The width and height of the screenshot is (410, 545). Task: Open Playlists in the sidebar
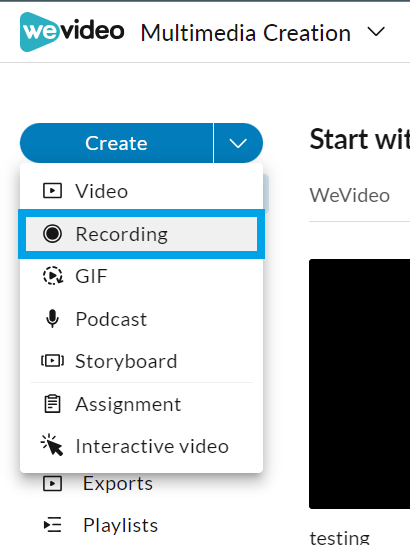coord(120,525)
